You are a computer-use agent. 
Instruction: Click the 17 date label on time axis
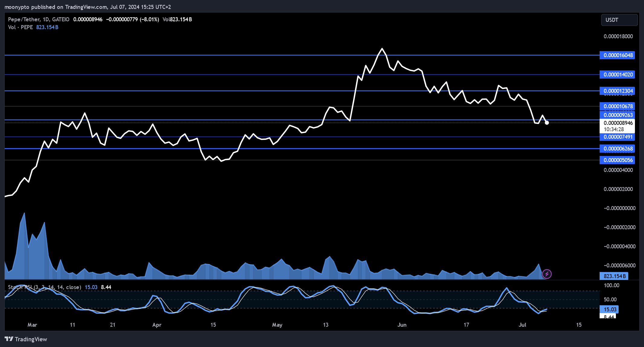coord(466,325)
